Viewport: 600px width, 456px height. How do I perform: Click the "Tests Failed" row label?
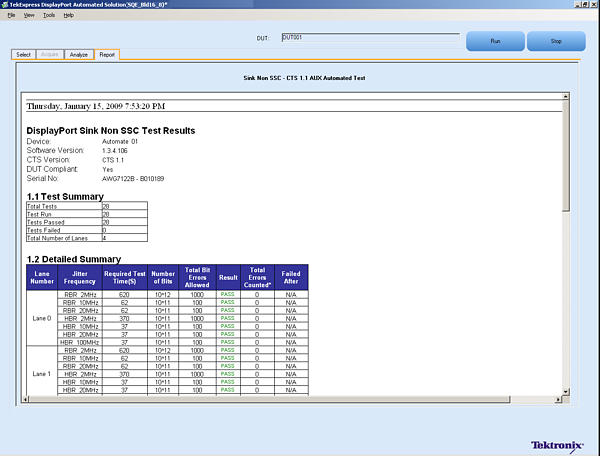[44, 230]
